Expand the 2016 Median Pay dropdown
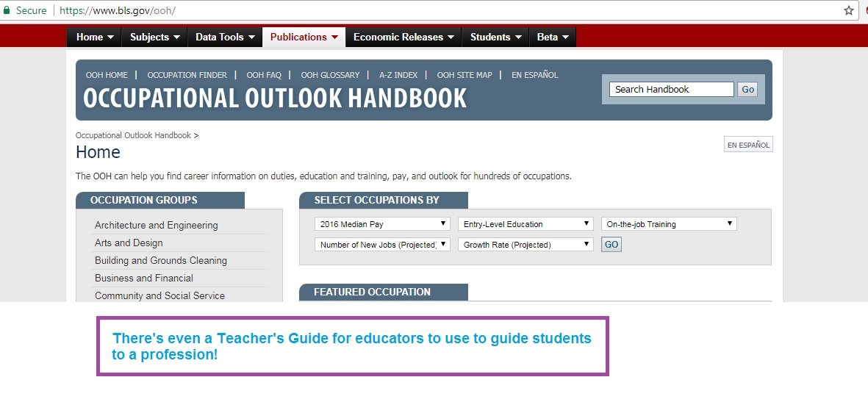The height and width of the screenshot is (402, 868). pyautogui.click(x=382, y=224)
